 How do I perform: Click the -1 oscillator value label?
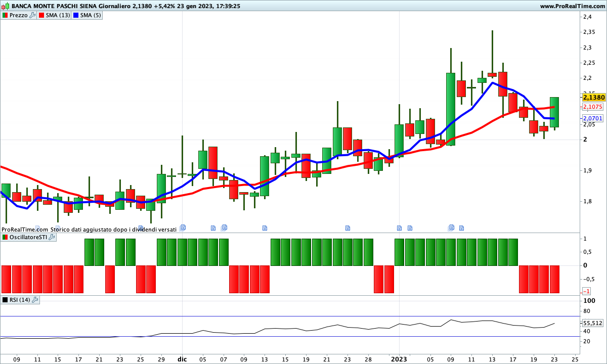pyautogui.click(x=586, y=292)
